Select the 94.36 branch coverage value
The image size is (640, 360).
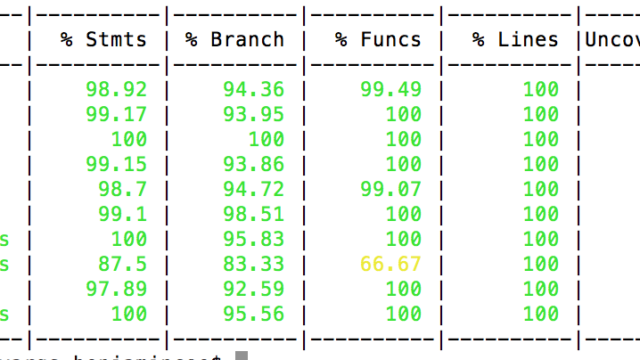(253, 89)
